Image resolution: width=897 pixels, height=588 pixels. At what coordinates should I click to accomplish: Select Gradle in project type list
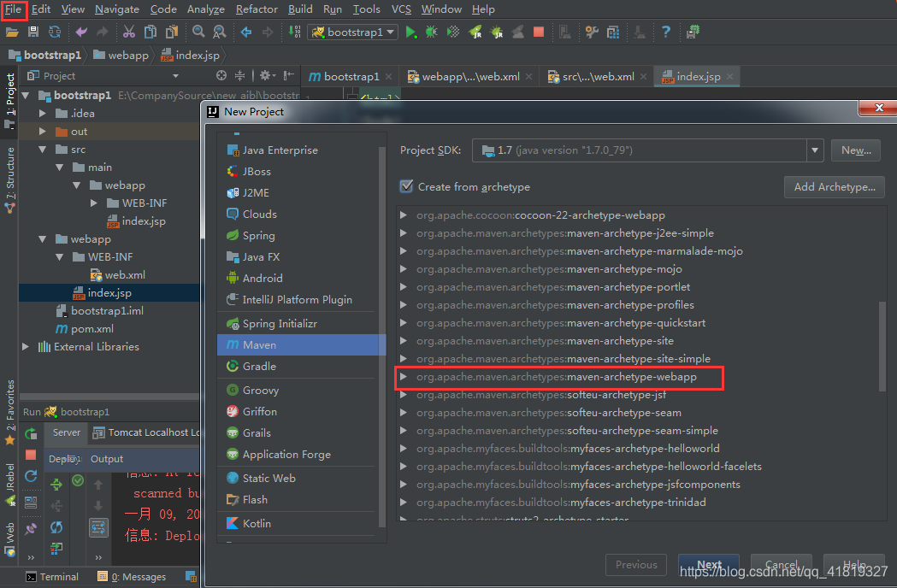click(302, 366)
